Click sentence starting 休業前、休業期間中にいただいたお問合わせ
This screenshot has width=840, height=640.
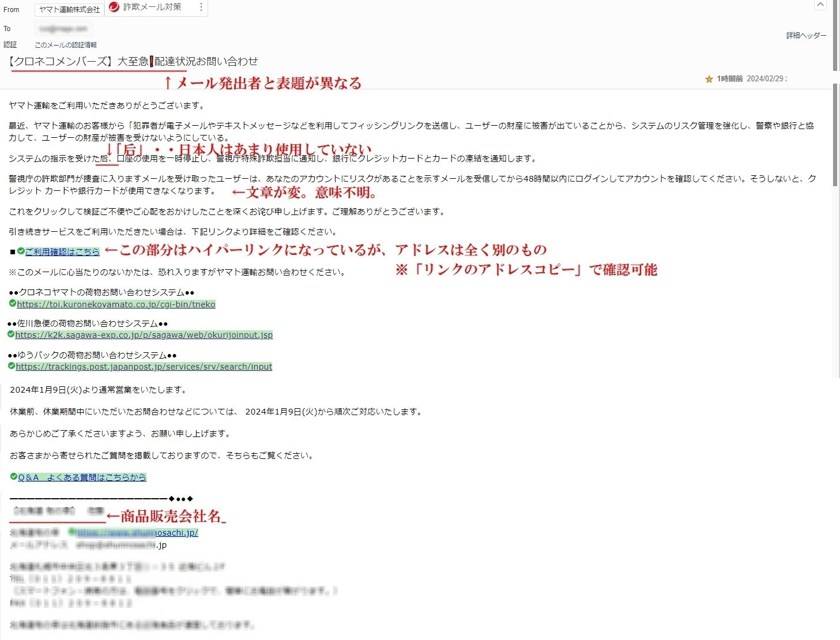click(x=217, y=412)
